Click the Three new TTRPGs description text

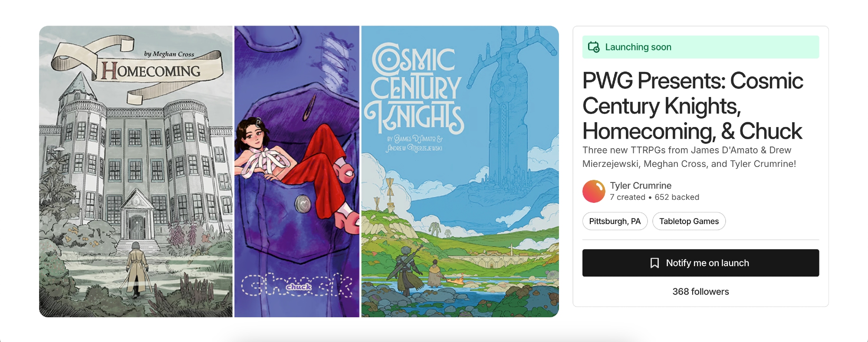pos(689,157)
